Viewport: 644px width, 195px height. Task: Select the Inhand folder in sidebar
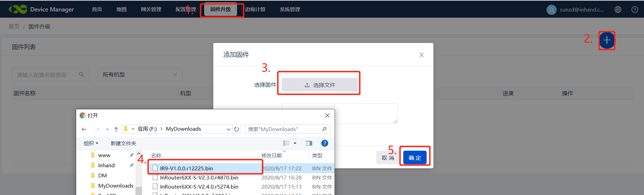pos(106,165)
